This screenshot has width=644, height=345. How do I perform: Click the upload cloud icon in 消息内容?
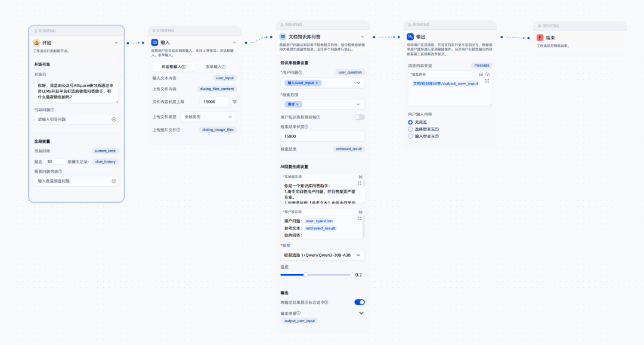coord(488,74)
